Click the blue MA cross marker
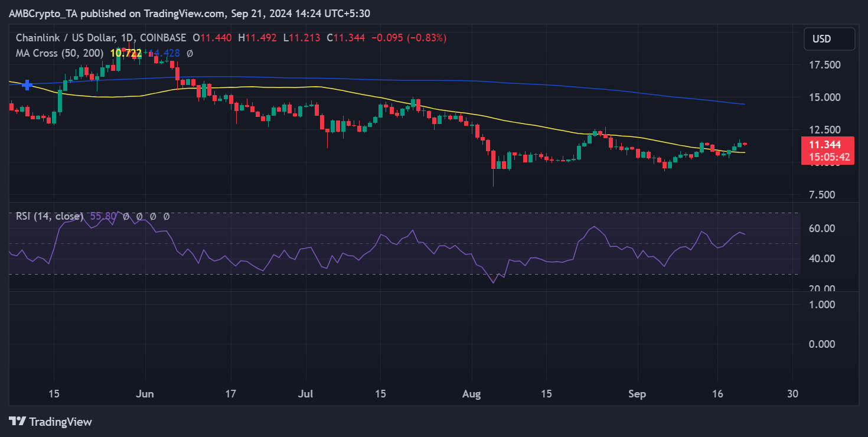The image size is (868, 437). (27, 85)
